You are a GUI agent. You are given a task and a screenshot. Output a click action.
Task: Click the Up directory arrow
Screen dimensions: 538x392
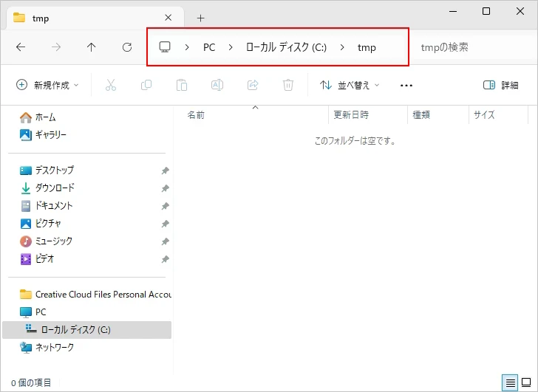click(92, 47)
